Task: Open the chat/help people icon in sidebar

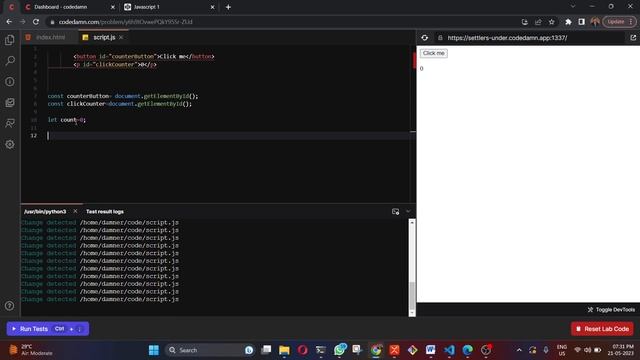Action: 10,123
